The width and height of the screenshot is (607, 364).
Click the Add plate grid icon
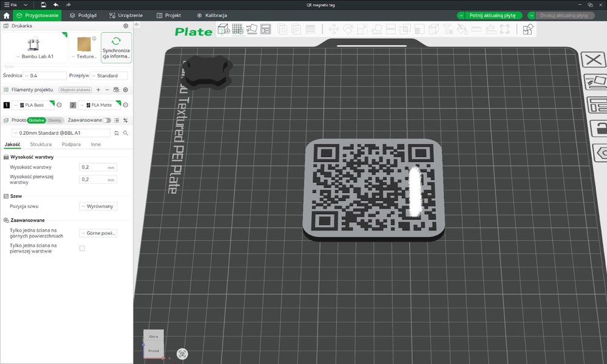coord(238,29)
